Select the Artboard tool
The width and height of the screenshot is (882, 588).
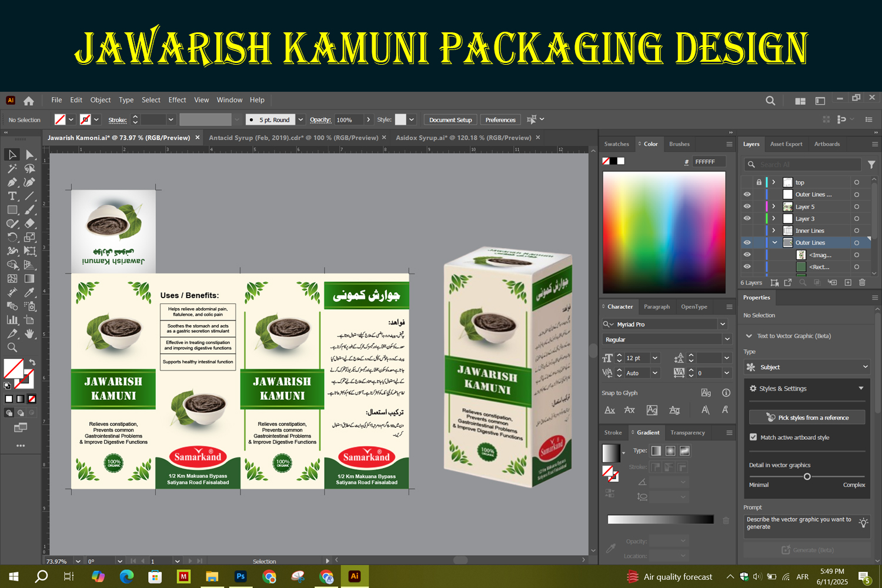pos(30,320)
